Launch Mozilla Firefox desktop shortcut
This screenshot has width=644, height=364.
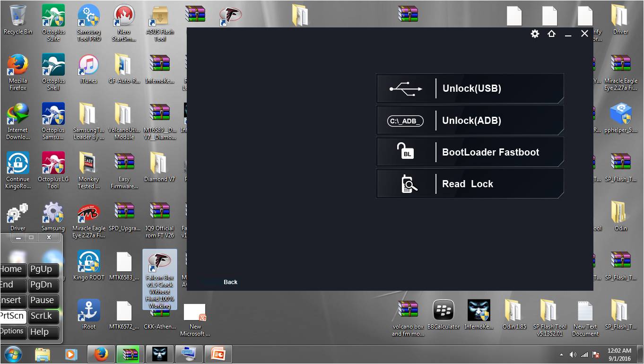[18, 72]
